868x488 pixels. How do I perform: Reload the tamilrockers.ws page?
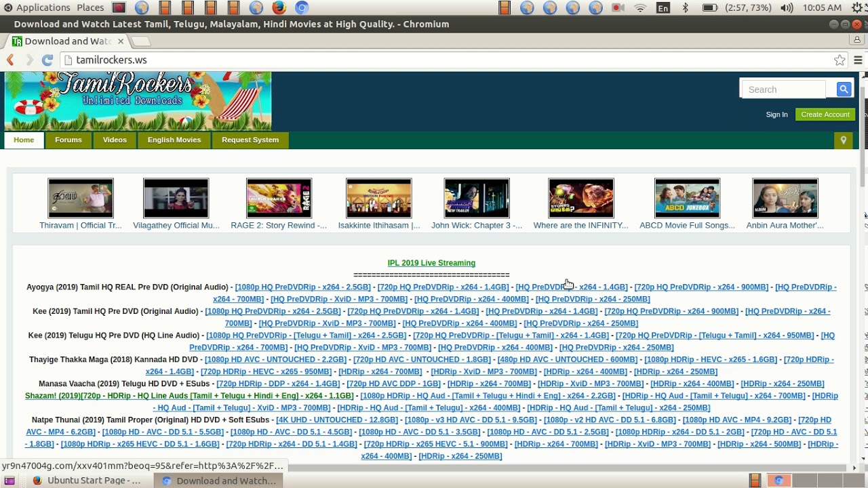tap(47, 60)
